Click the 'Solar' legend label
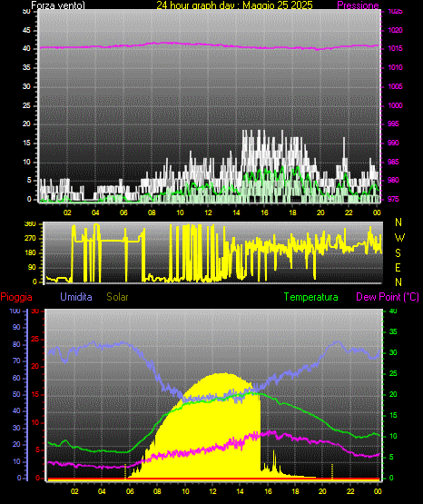The height and width of the screenshot is (504, 423). (118, 297)
